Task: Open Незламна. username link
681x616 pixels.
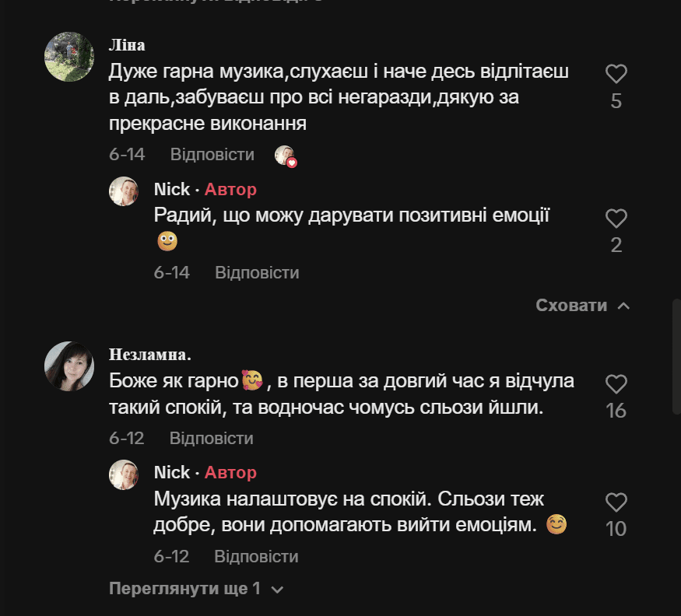Action: [149, 355]
